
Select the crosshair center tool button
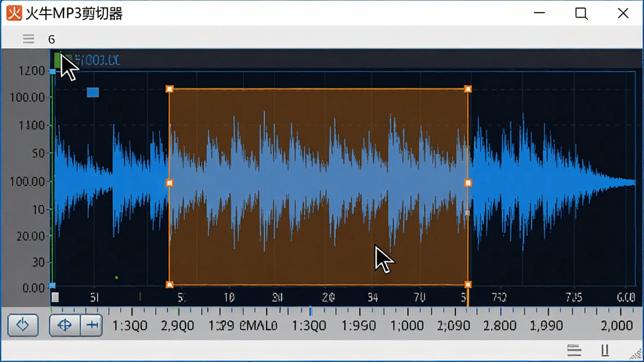[65, 325]
